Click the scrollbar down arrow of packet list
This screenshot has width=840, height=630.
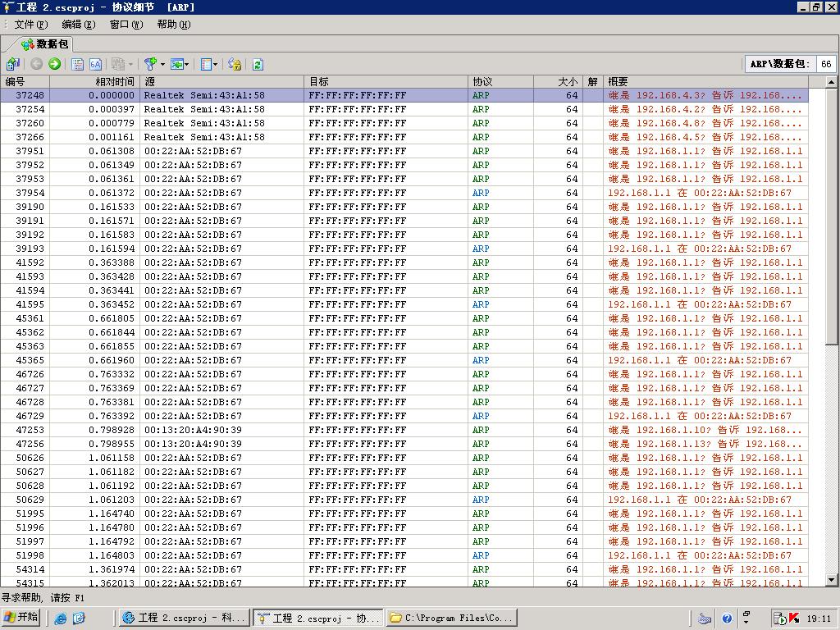point(831,581)
